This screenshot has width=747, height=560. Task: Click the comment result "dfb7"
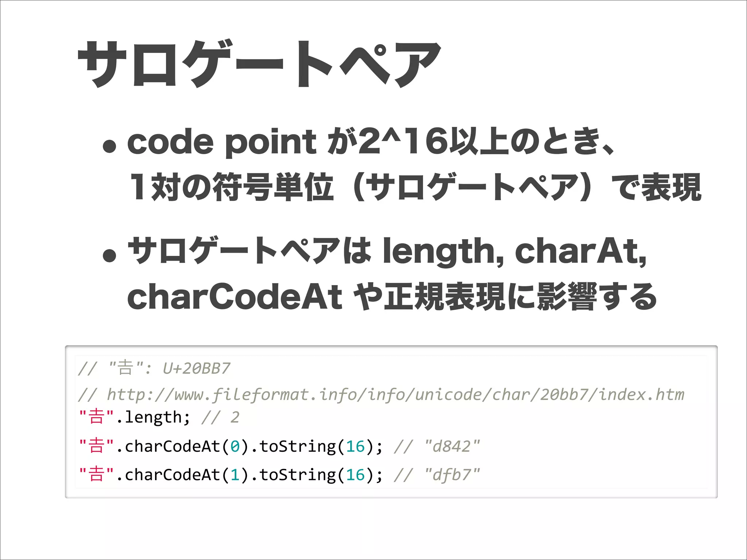tap(452, 475)
